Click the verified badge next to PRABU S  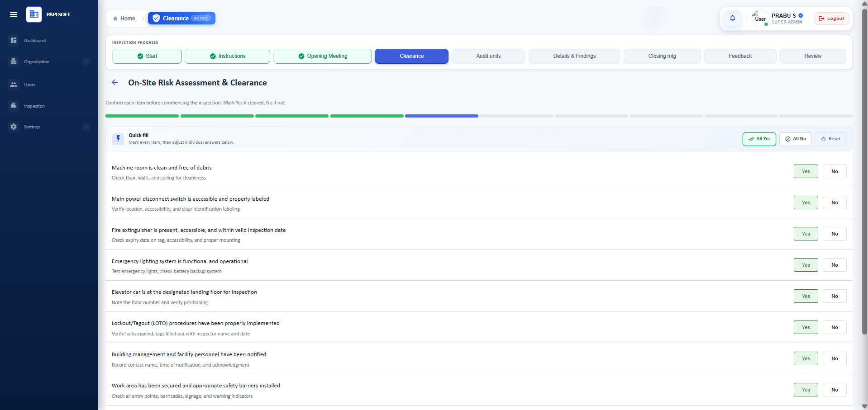coord(801,15)
